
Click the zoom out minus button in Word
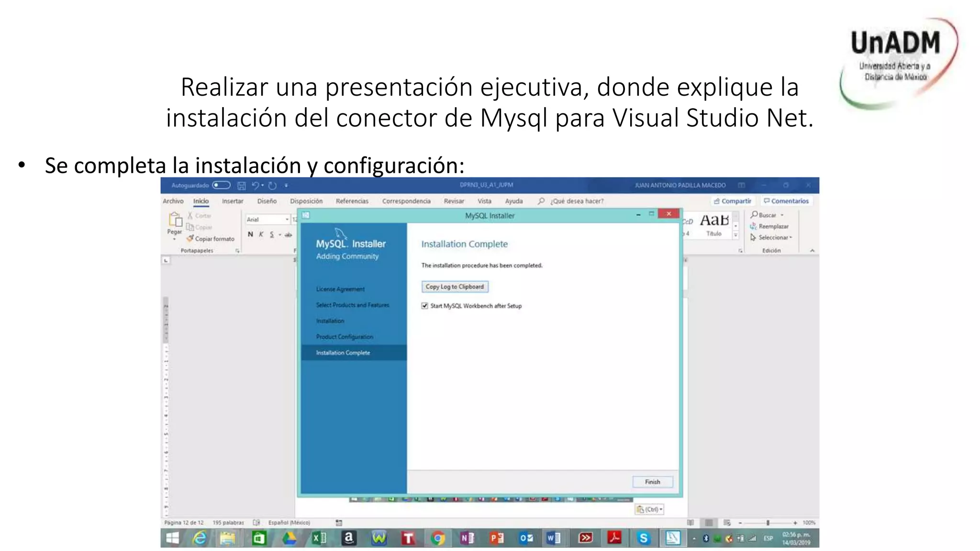click(740, 523)
